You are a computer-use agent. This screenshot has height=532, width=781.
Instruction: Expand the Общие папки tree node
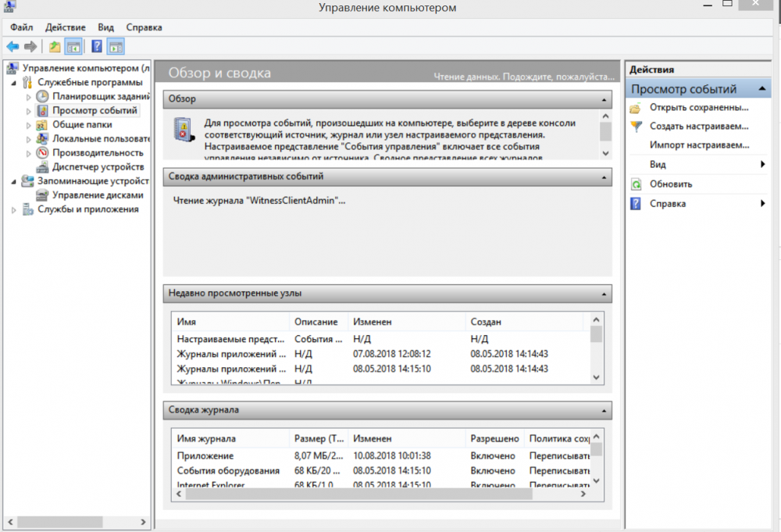[x=29, y=125]
